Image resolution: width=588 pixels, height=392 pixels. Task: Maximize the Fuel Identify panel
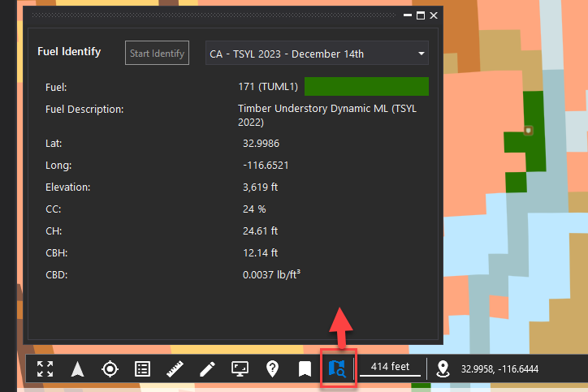420,15
